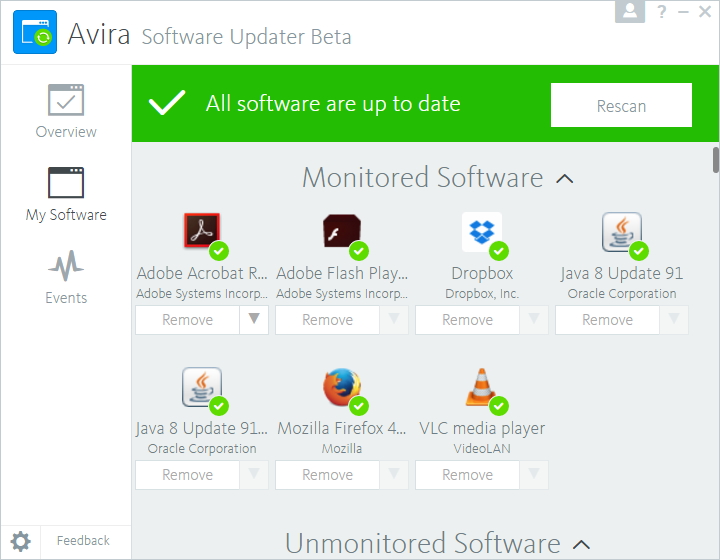Remove Mozilla Firefox

(327, 475)
